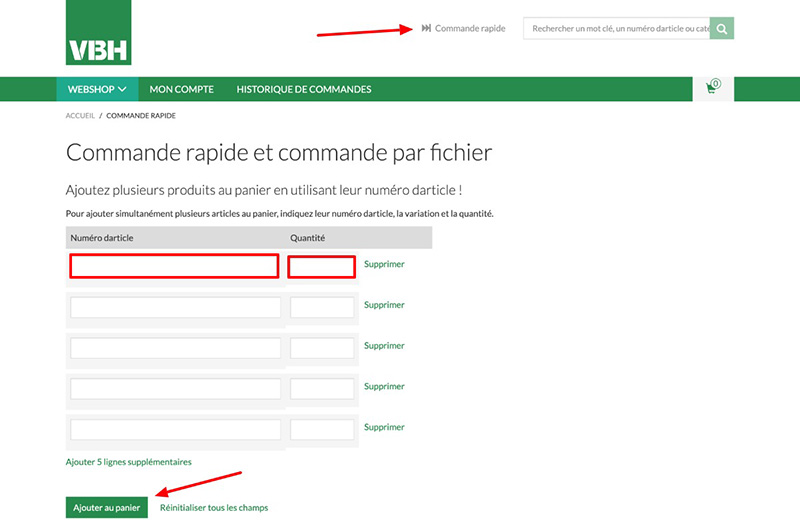Click the fifth row article number field
800x520 pixels.
(175, 429)
